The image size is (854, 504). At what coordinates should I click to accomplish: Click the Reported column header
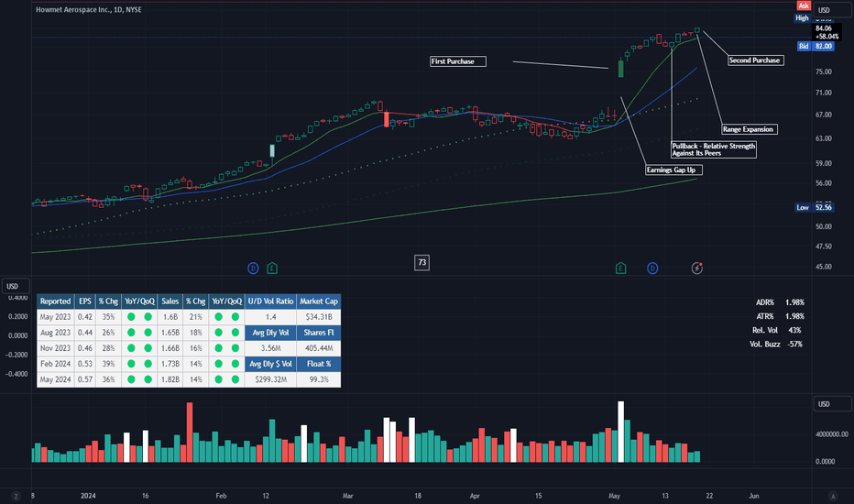click(x=55, y=301)
